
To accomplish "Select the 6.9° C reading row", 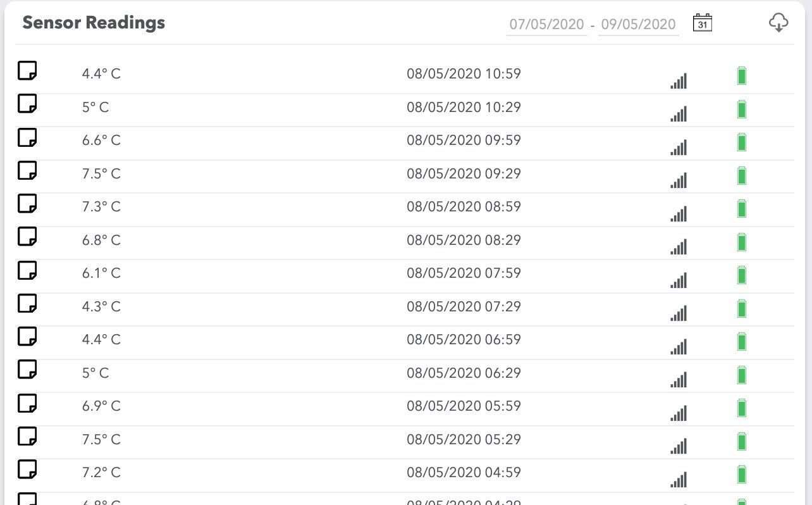I will pyautogui.click(x=101, y=406).
